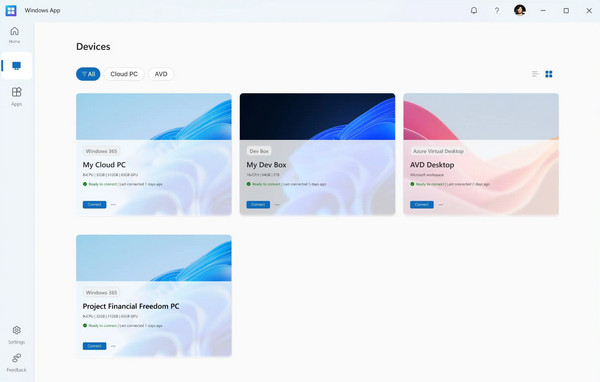Filter devices by Cloud PC
Image resolution: width=600 pixels, height=382 pixels.
click(124, 74)
